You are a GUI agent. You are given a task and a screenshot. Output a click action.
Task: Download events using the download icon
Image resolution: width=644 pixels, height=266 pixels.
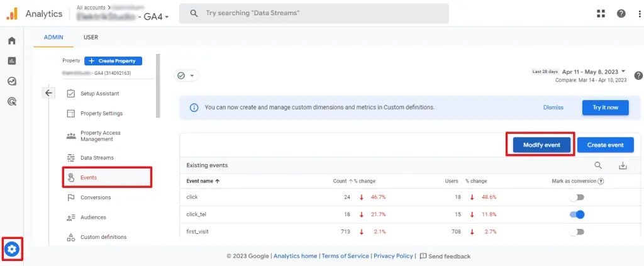623,165
